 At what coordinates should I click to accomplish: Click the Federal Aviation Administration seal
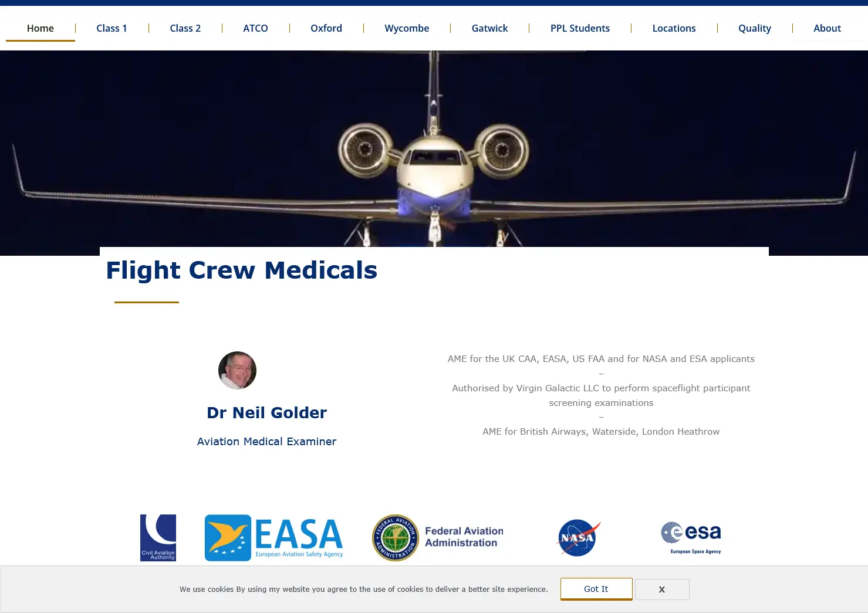(x=396, y=537)
